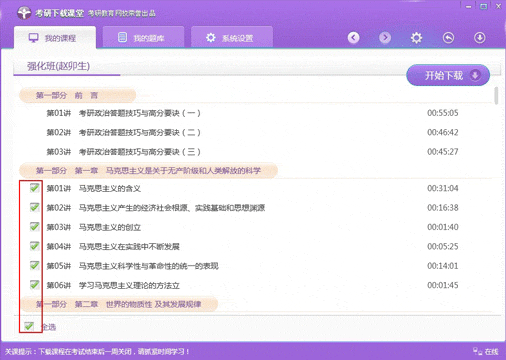Click the vertical scrollbar thumb in course list
The image size is (506, 360).
[x=496, y=96]
